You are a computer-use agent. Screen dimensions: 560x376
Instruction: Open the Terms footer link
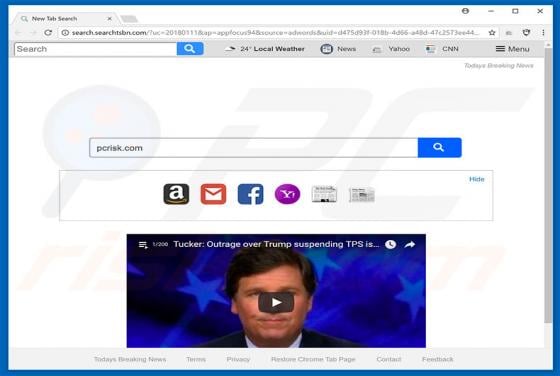196,359
